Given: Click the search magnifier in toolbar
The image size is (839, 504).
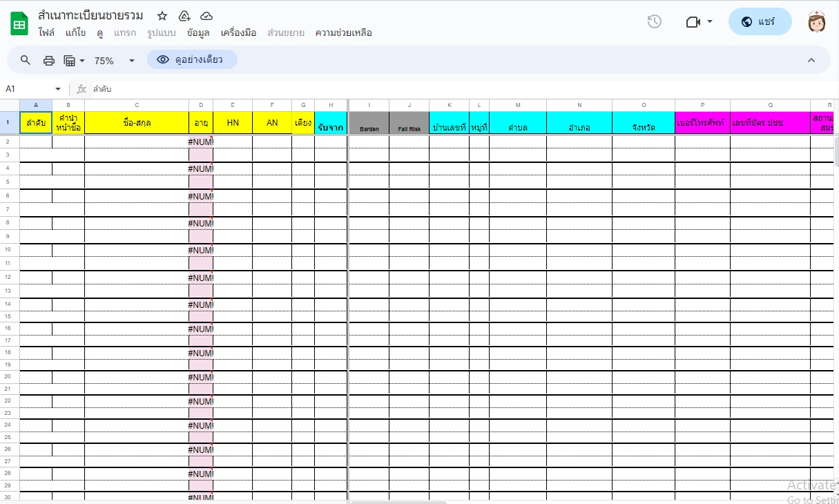Looking at the screenshot, I should click(26, 60).
